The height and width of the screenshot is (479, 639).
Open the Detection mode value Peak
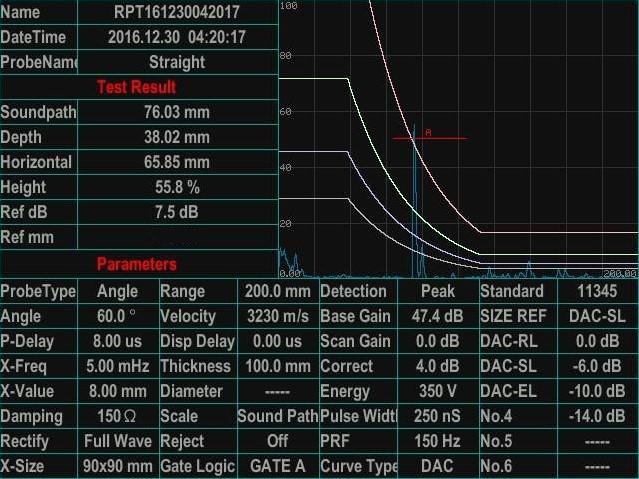coord(437,291)
